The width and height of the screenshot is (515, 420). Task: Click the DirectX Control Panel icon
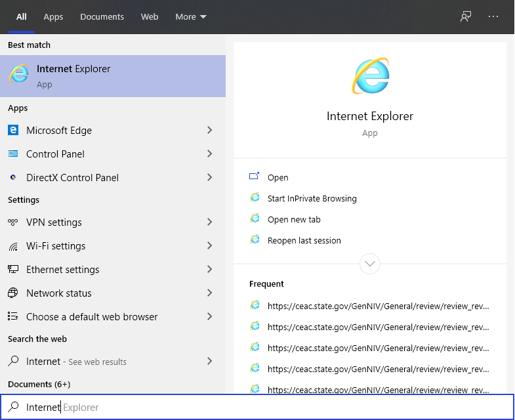pos(13,178)
